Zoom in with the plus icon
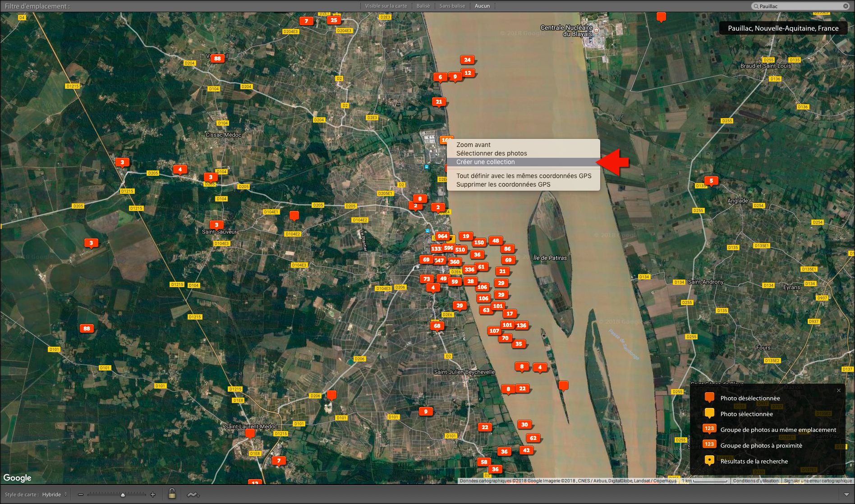 153,495
